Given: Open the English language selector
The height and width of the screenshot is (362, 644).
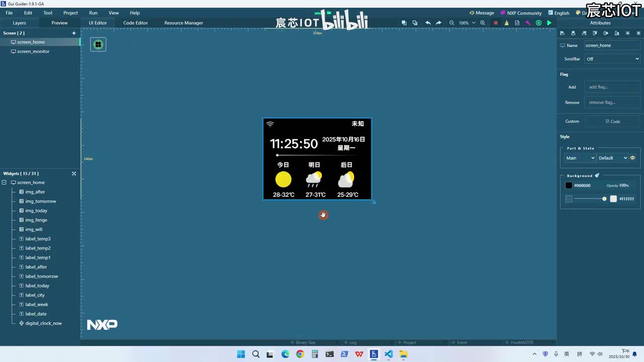Looking at the screenshot, I should tap(558, 13).
